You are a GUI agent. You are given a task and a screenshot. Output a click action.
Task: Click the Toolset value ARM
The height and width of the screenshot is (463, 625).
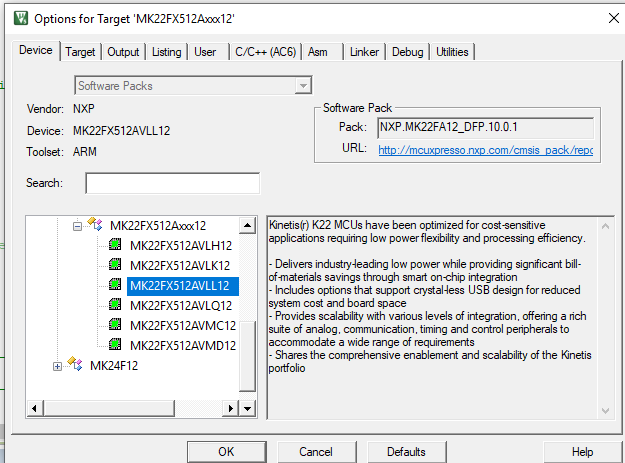85,152
